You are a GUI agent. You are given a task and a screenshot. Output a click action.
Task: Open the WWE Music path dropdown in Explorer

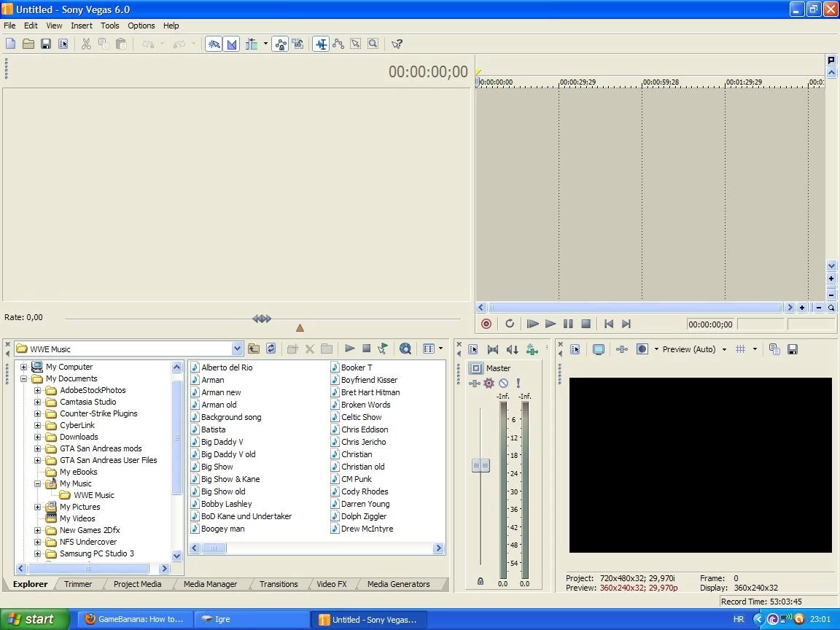tap(237, 349)
